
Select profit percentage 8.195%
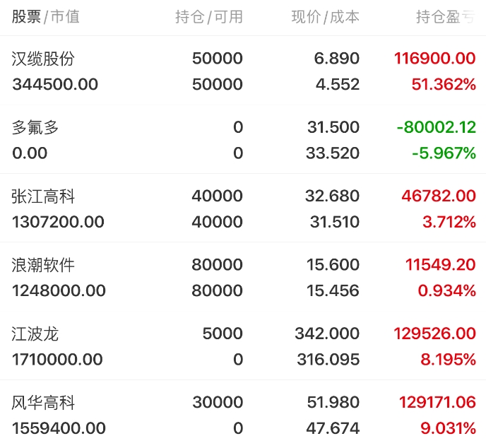pyautogui.click(x=448, y=360)
